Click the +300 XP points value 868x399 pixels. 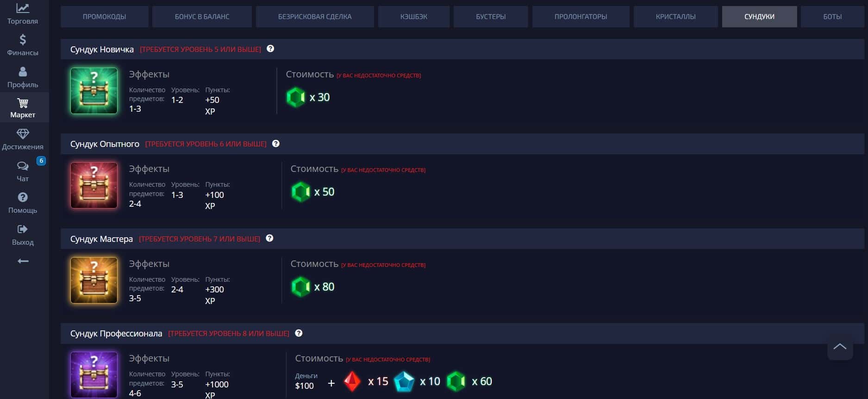pos(214,295)
